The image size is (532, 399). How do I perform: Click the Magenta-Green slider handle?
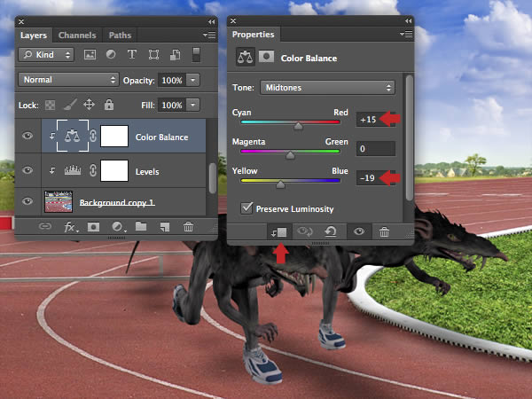point(290,155)
